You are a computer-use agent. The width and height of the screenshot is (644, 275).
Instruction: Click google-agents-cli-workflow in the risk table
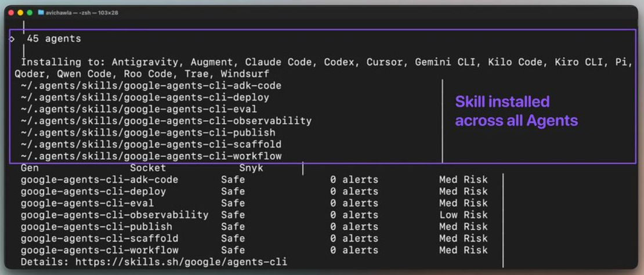coord(99,250)
